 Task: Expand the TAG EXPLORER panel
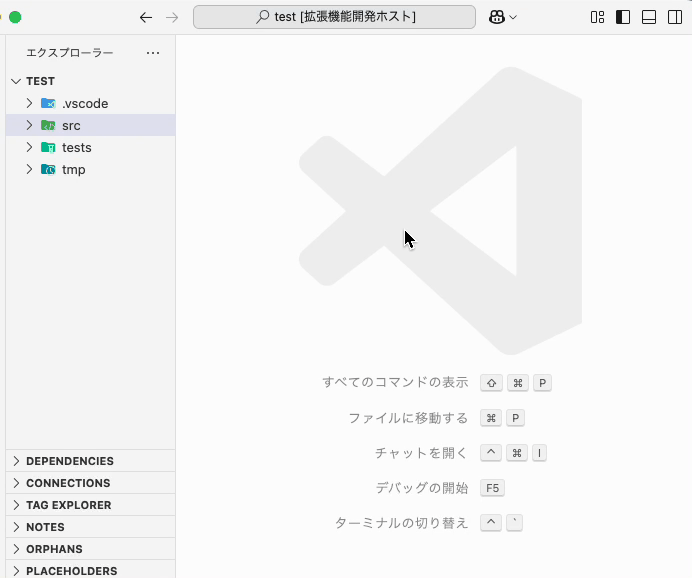tap(90, 505)
